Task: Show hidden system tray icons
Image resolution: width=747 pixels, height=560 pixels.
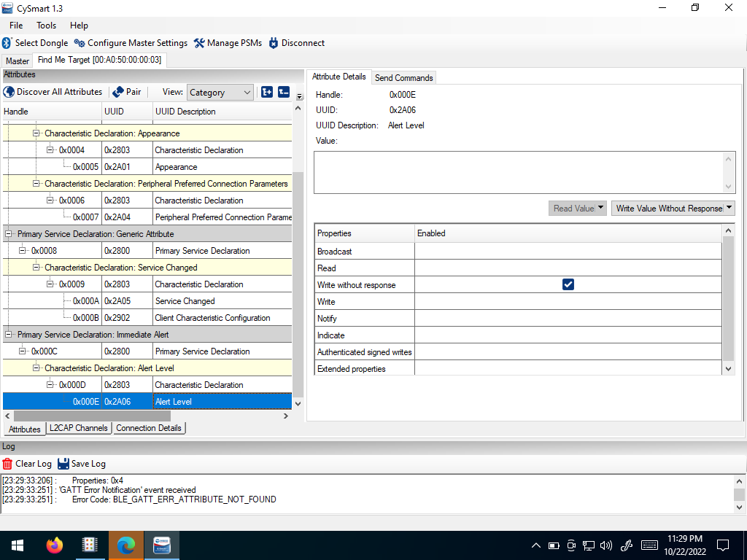Action: coord(536,545)
